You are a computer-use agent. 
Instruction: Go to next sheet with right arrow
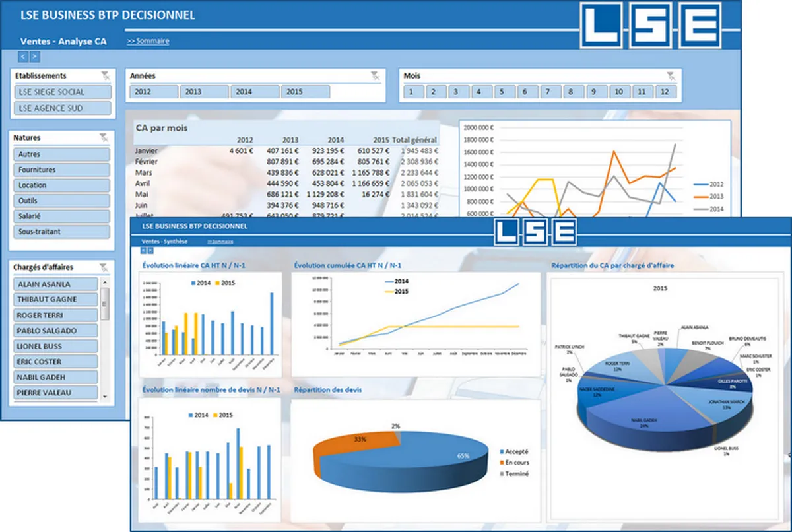pyautogui.click(x=34, y=57)
